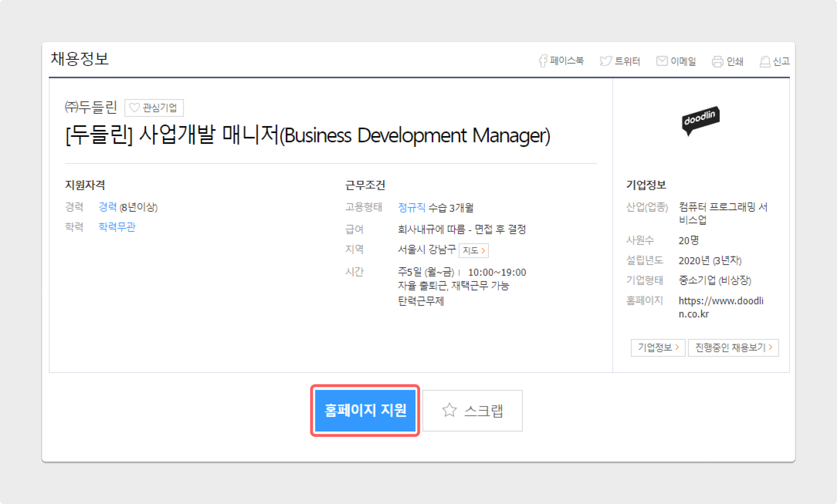Click the 정규직 employment type link

tap(412, 207)
